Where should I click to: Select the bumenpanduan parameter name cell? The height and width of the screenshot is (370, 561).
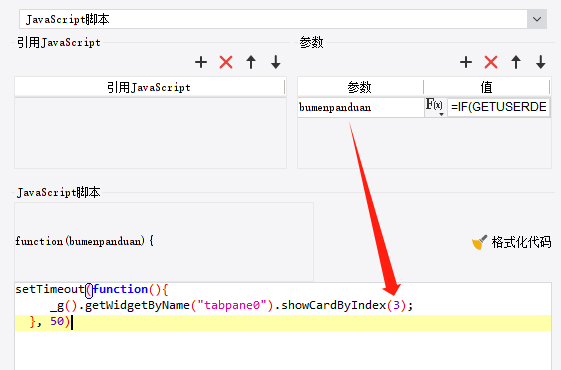(361, 107)
